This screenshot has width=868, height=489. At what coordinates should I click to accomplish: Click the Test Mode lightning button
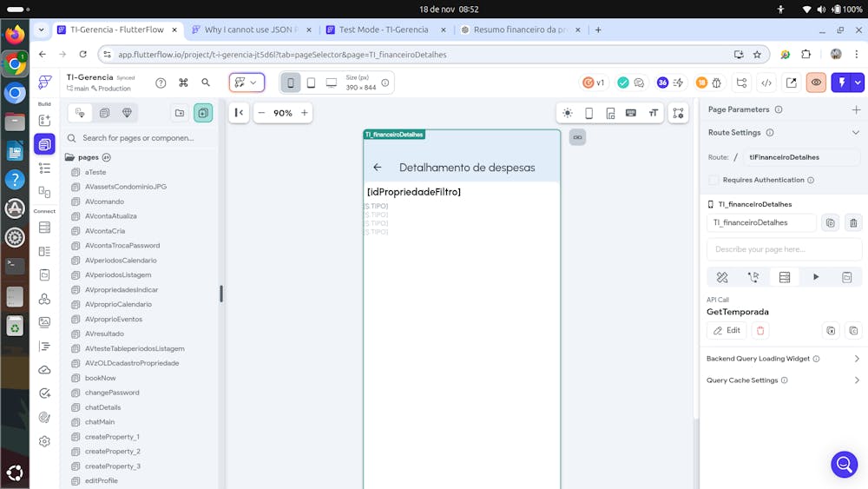tap(842, 83)
